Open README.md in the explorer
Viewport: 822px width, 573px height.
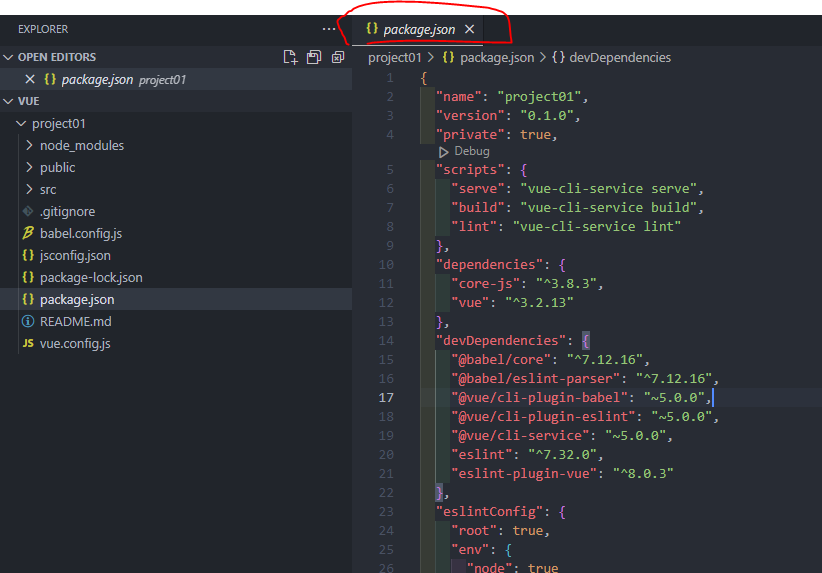(x=176, y=321)
